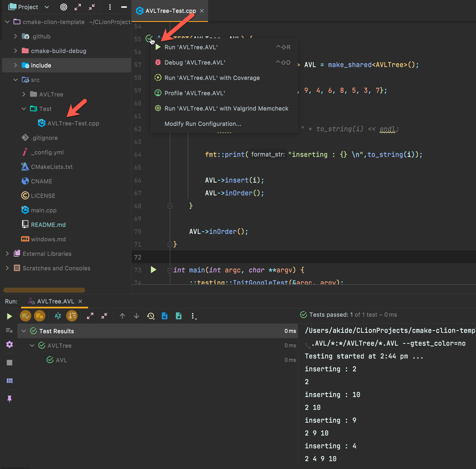The height and width of the screenshot is (469, 476).
Task: Click the project panel horizontal scrollbar
Action: pyautogui.click(x=44, y=290)
